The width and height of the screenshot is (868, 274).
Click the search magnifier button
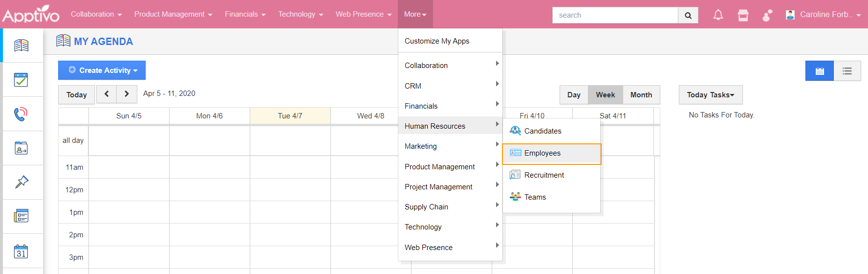point(688,15)
